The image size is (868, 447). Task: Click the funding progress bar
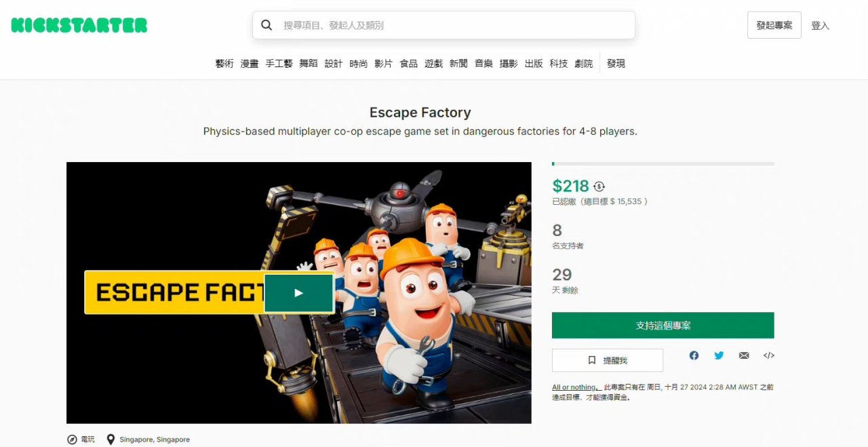[663, 163]
